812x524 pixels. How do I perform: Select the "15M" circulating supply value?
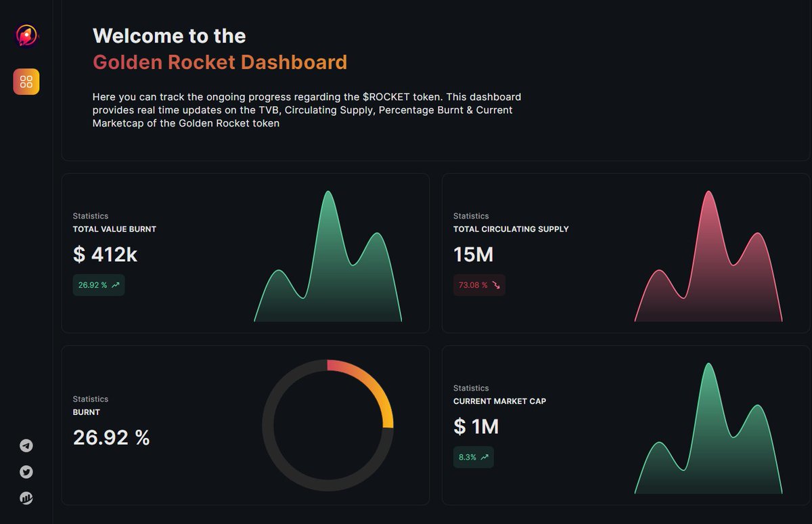[474, 255]
